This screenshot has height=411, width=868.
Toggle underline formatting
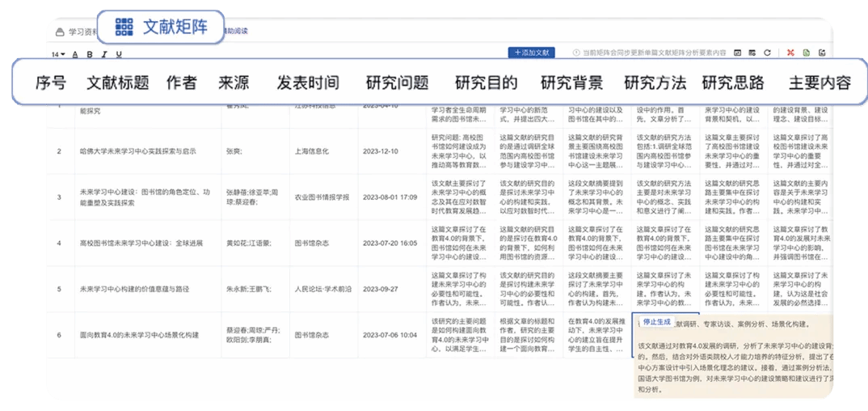pyautogui.click(x=119, y=55)
